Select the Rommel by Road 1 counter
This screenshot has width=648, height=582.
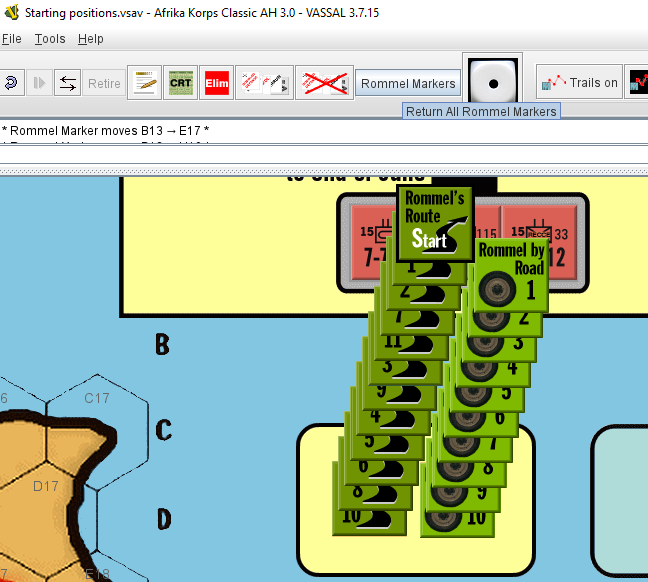pyautogui.click(x=512, y=274)
